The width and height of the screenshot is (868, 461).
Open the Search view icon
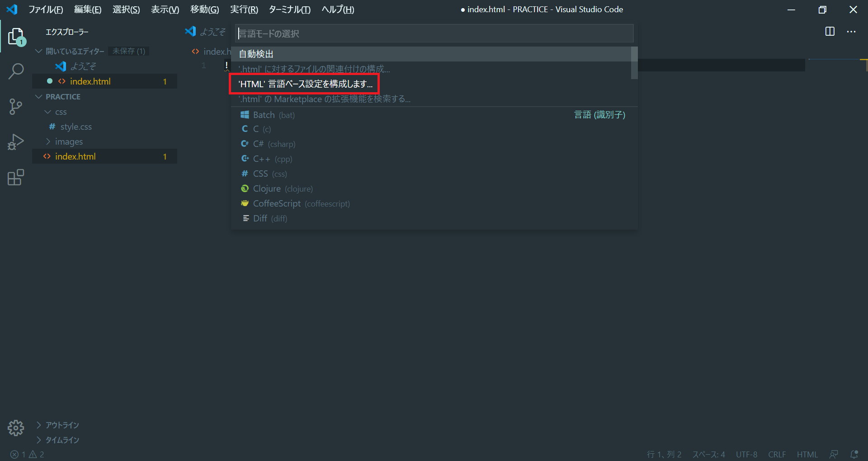16,71
